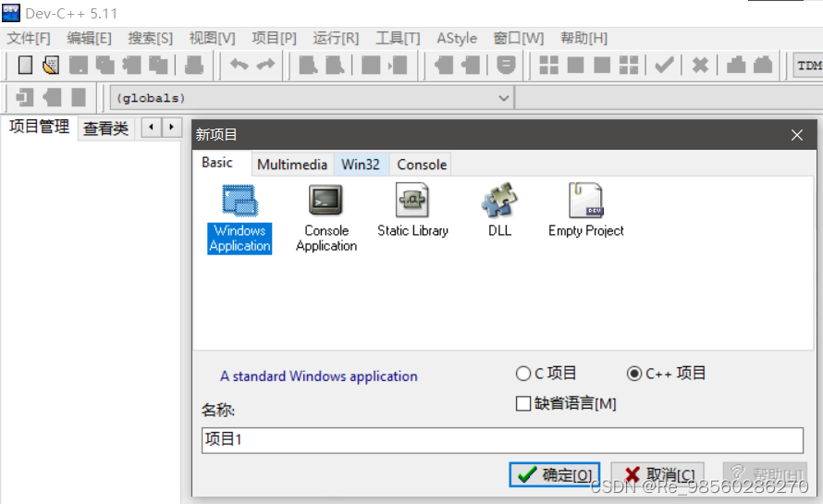Expand the (globals) dropdown
Image resolution: width=823 pixels, height=504 pixels.
click(503, 98)
